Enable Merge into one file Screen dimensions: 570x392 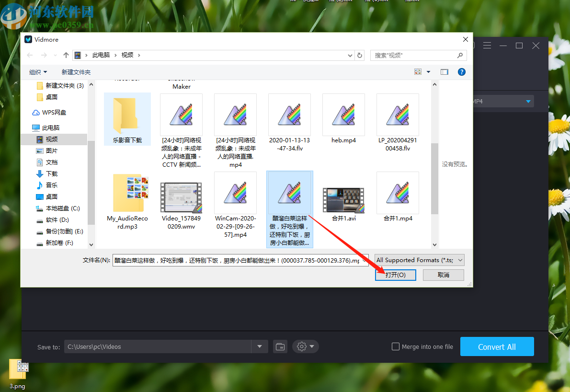(x=396, y=346)
